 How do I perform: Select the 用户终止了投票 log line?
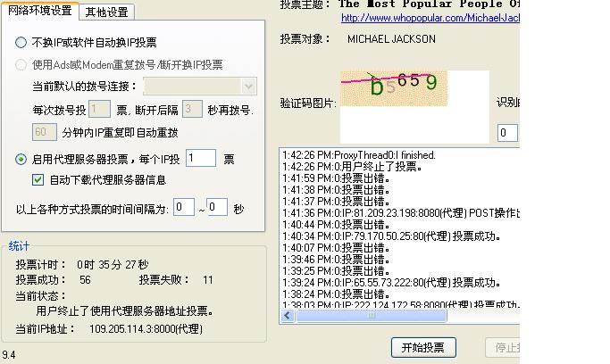pyautogui.click(x=348, y=167)
